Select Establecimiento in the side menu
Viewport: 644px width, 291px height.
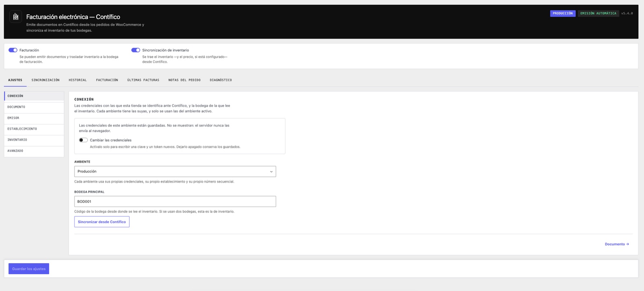pos(34,129)
